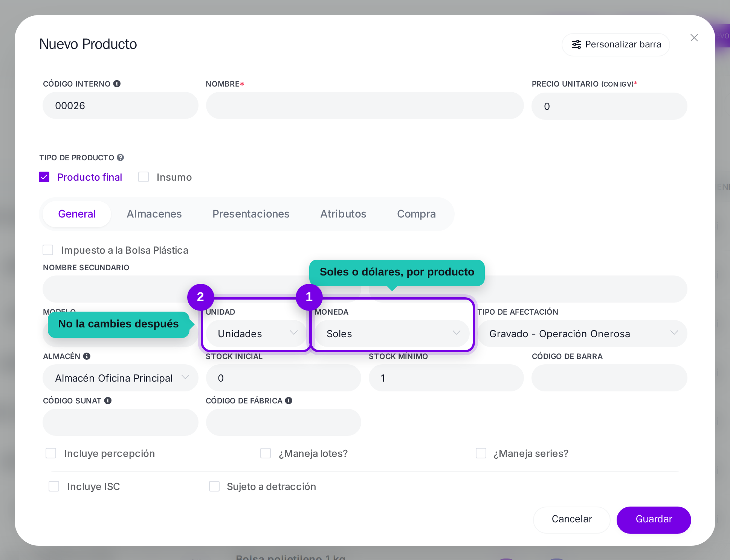
Task: Go to the Compra tab
Action: pyautogui.click(x=416, y=214)
